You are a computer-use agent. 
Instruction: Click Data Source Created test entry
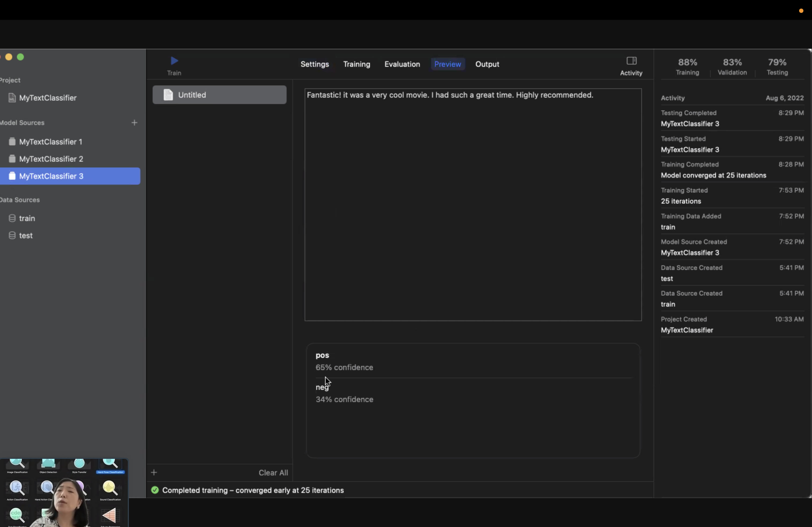coord(732,273)
